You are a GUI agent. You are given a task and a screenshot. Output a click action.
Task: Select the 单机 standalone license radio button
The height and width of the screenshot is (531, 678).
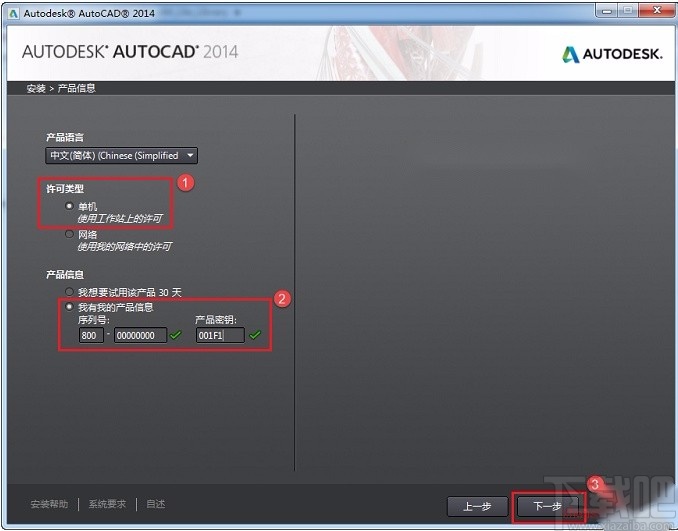coord(69,206)
